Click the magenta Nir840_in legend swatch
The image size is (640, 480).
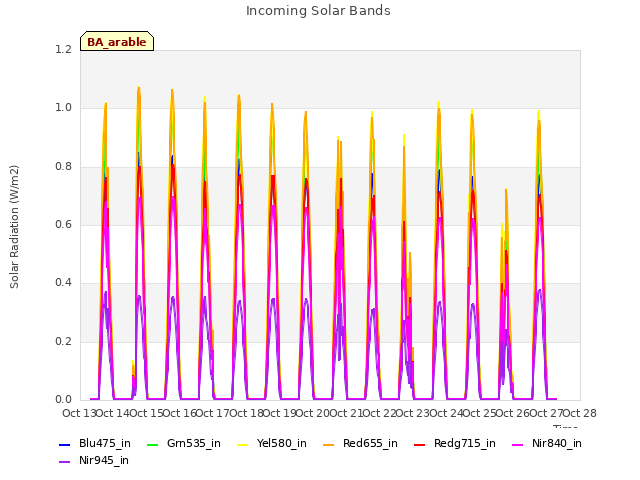pos(518,444)
